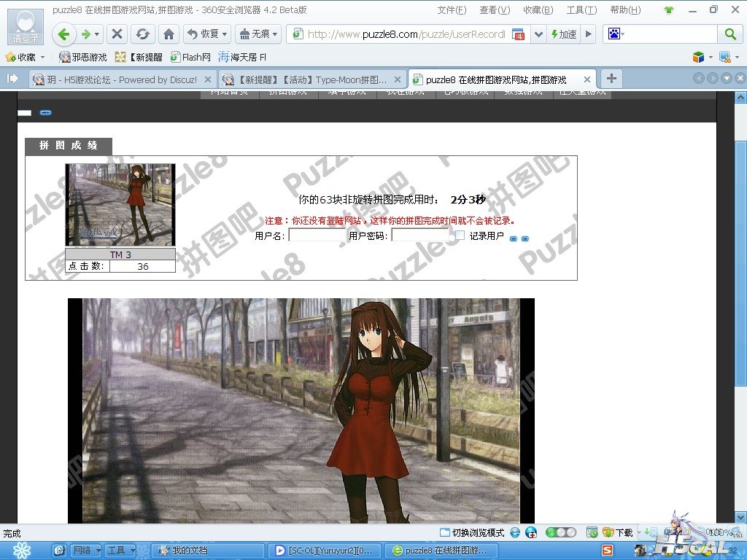The width and height of the screenshot is (747, 560).
Task: Click the 恢复 restore button
Action: (203, 34)
